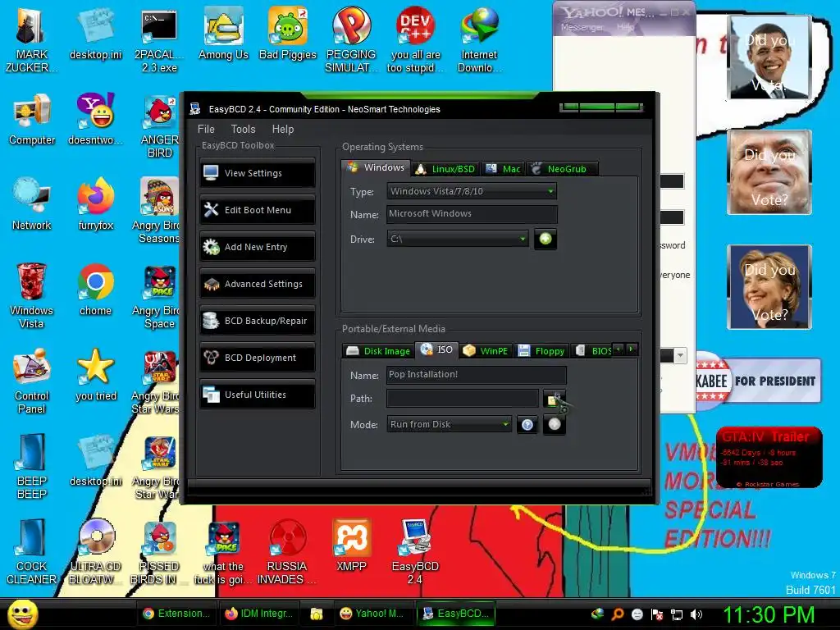Image resolution: width=840 pixels, height=630 pixels.
Task: Open the Bad Piggies desktop icon
Action: (x=288, y=34)
